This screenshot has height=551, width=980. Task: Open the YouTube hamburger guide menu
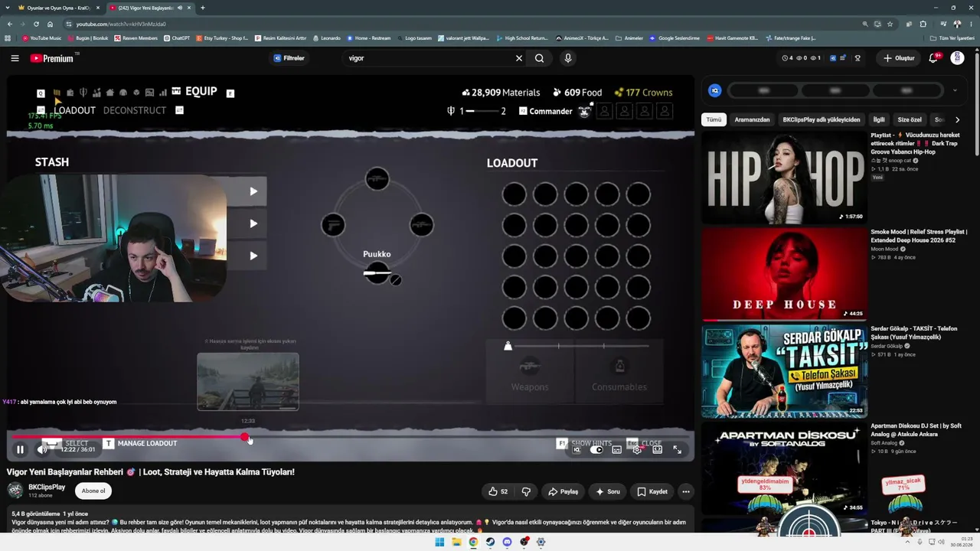pyautogui.click(x=15, y=58)
